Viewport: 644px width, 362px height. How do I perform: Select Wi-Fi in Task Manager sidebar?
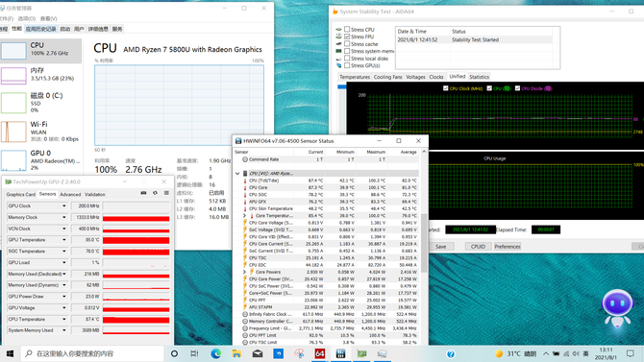(41, 131)
